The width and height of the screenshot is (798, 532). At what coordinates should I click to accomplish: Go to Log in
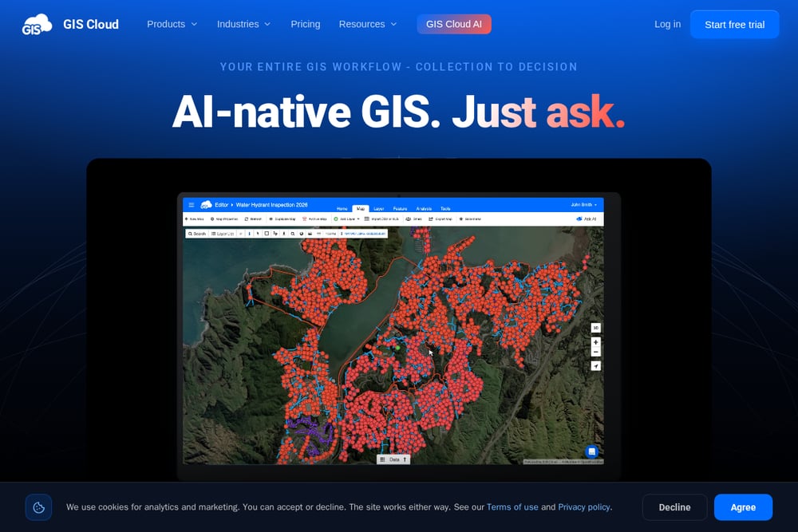667,24
